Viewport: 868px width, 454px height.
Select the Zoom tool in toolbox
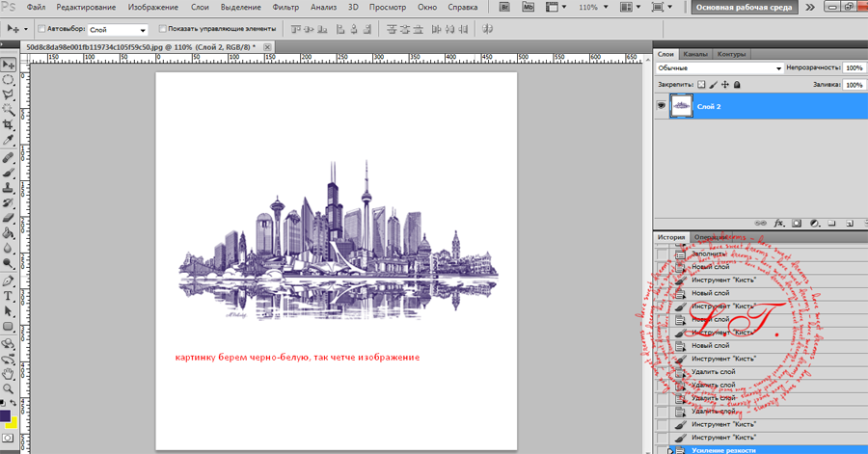tap(8, 389)
